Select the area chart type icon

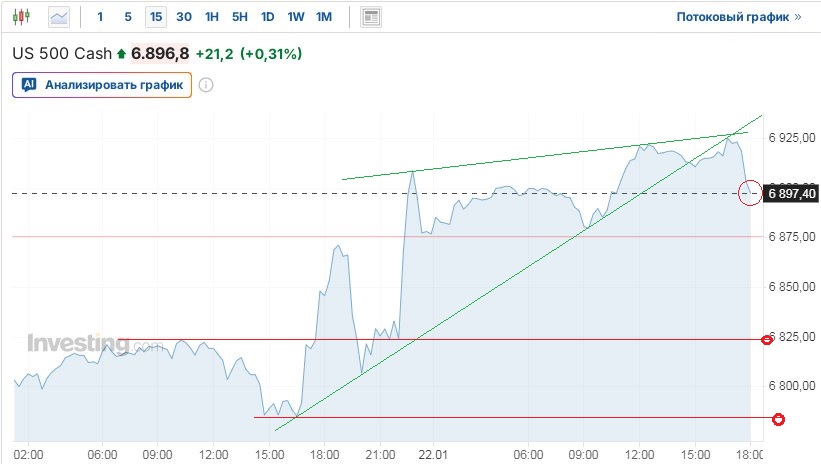[60, 17]
